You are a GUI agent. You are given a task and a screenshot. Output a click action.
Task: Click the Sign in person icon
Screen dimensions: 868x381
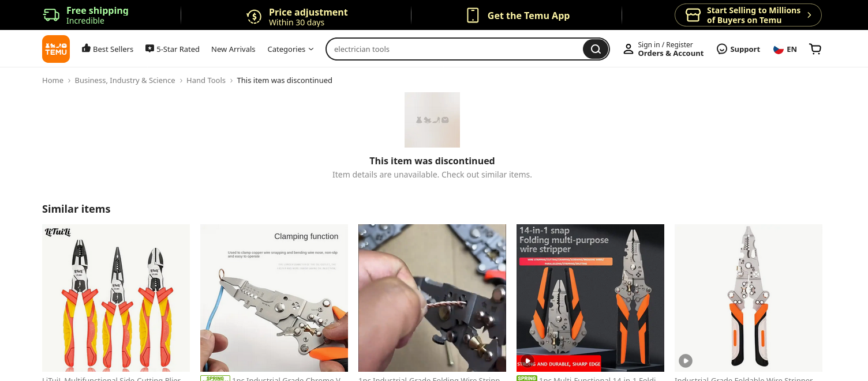[628, 49]
